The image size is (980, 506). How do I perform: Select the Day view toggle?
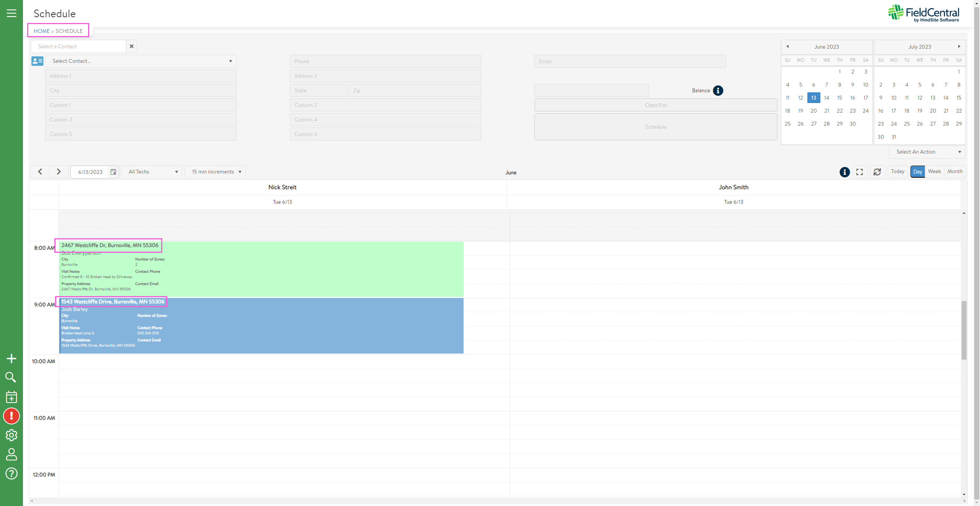coord(918,172)
